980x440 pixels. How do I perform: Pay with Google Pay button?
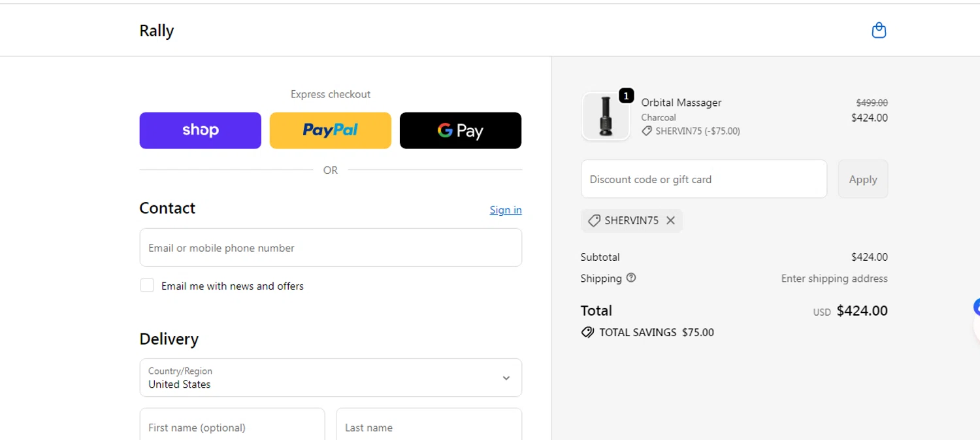click(x=461, y=130)
